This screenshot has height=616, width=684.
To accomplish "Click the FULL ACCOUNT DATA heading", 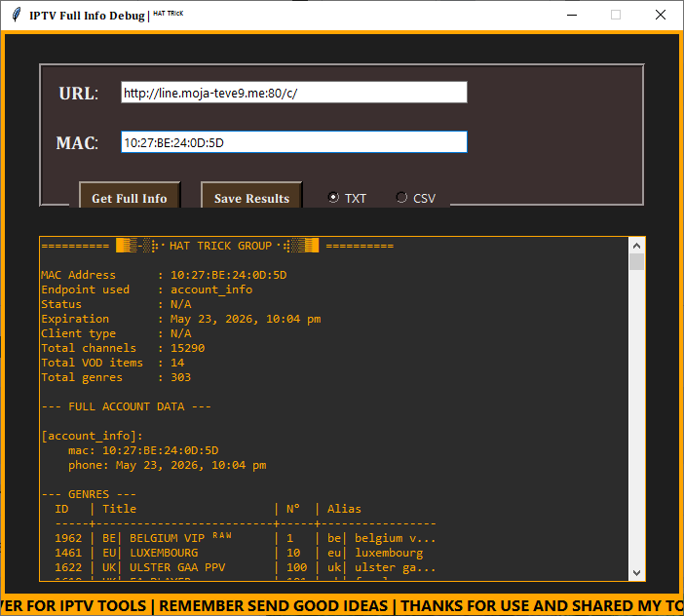I will [127, 406].
